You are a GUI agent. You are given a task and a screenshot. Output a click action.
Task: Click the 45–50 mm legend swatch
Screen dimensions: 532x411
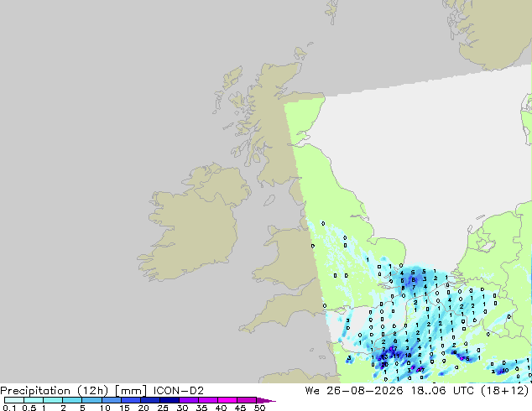click(x=247, y=400)
